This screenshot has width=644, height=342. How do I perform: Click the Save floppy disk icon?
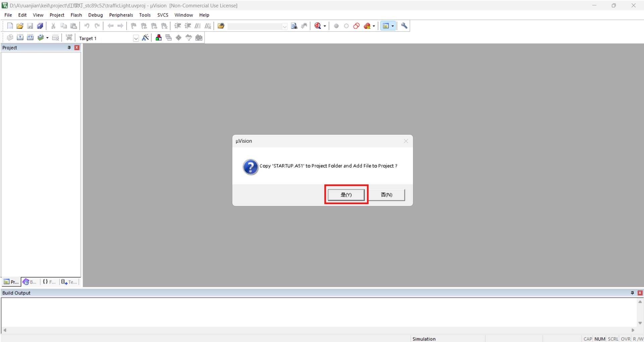30,26
